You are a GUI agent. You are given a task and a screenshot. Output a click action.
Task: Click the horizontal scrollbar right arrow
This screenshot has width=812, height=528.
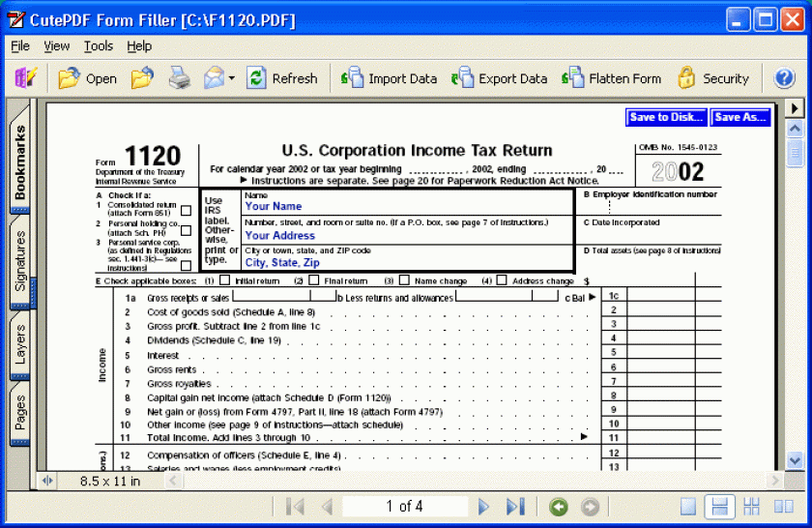(x=775, y=481)
